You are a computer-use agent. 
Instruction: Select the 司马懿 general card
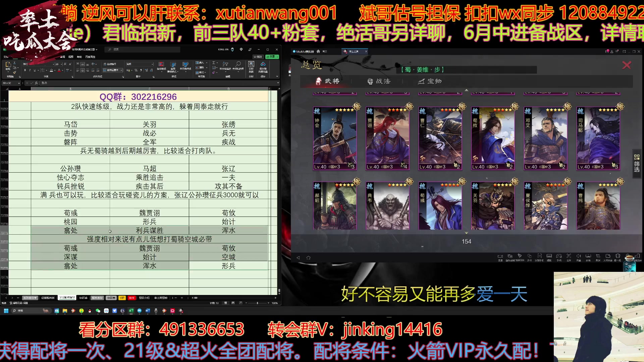pos(598,138)
